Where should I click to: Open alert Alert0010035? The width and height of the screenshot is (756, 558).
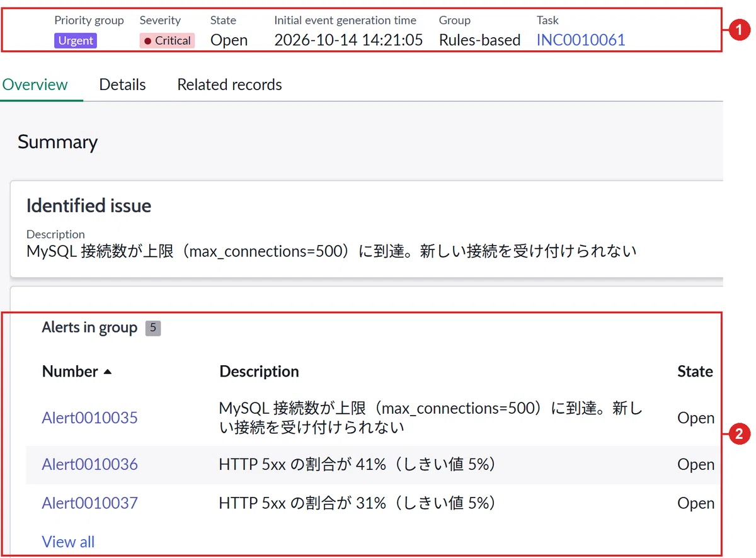pyautogui.click(x=89, y=418)
